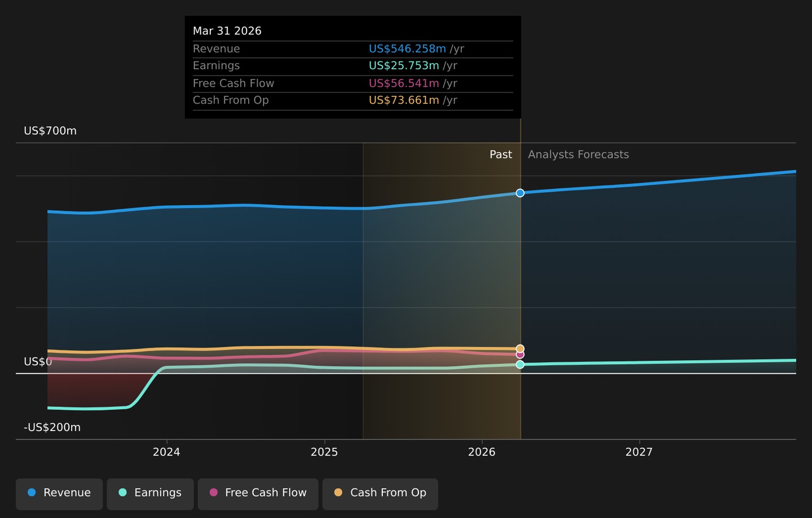
Task: Toggle the Cash From Op legend button
Action: pyautogui.click(x=380, y=494)
